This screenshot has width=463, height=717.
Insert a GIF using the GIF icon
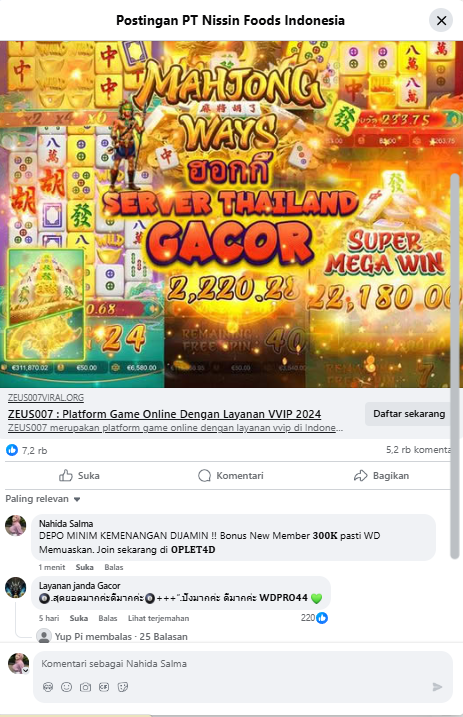click(x=104, y=687)
